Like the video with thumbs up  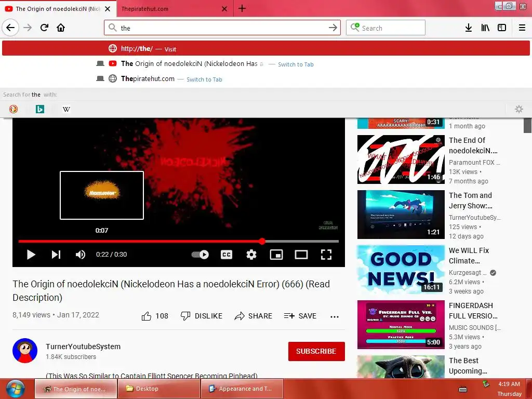(155, 316)
